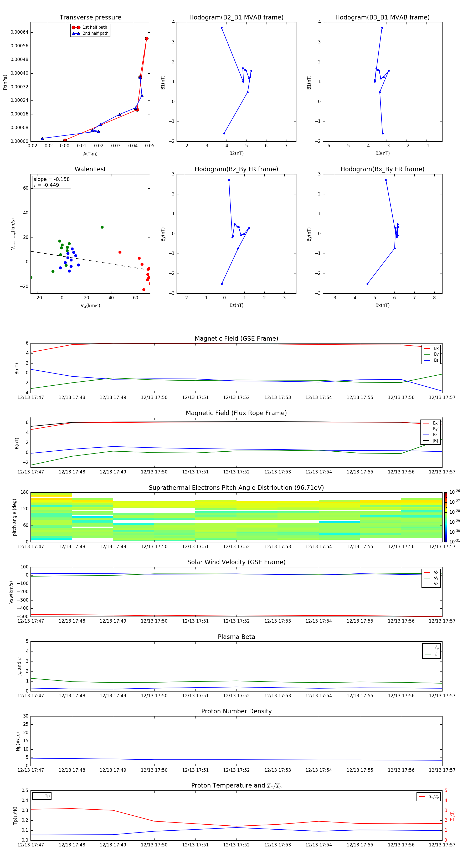
Task: Click the 'Plasma Beta' title
Action: tap(236, 637)
